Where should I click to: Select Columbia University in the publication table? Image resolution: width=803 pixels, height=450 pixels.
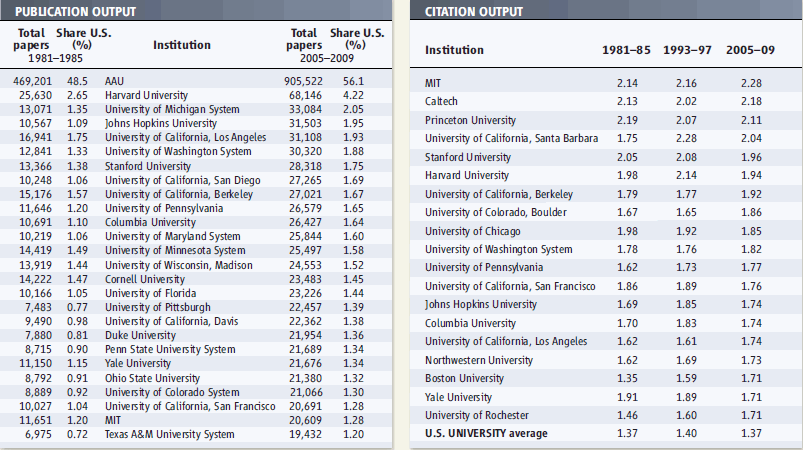click(x=151, y=222)
